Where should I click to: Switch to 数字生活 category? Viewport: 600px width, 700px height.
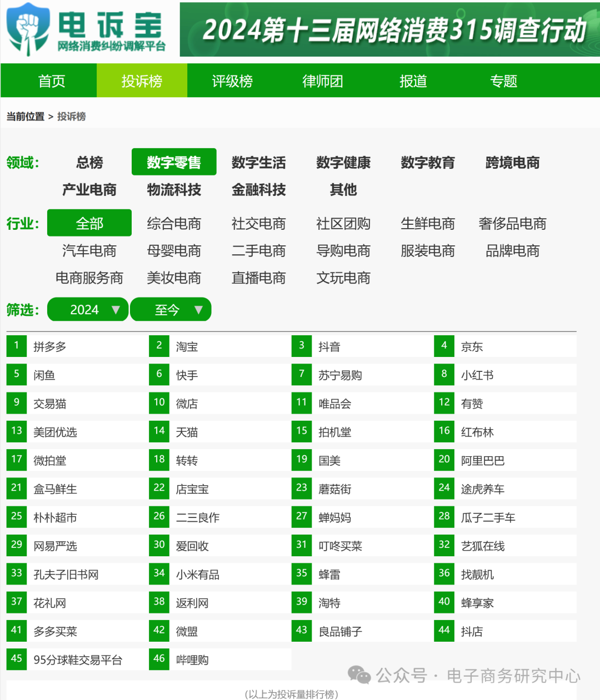258,163
